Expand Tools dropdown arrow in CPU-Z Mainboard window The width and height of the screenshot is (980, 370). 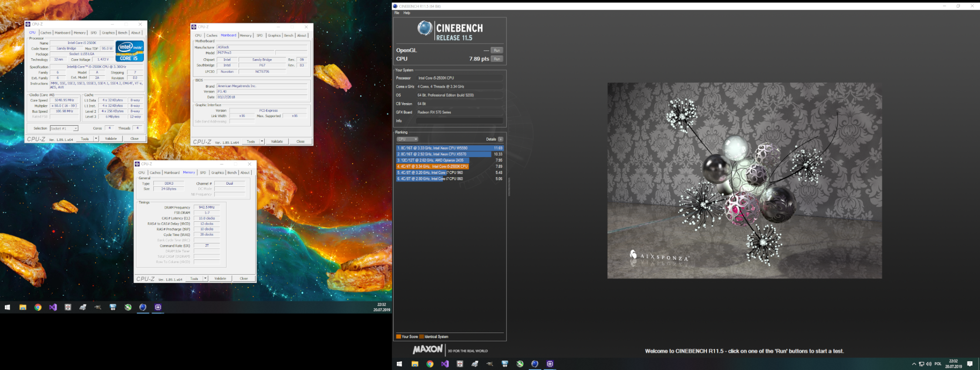262,141
